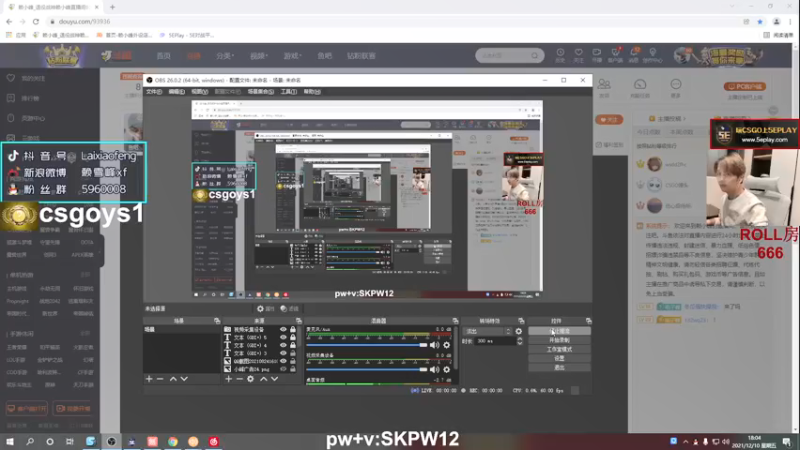Mute the 麦克风/Aux speaker icon

(x=434, y=345)
